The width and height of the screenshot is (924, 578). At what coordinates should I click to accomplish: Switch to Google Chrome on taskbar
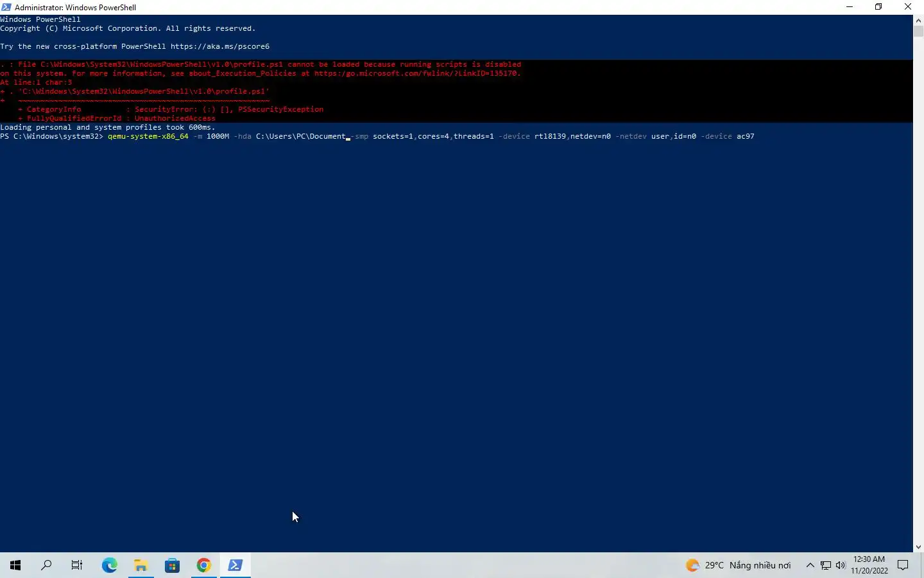pyautogui.click(x=204, y=565)
